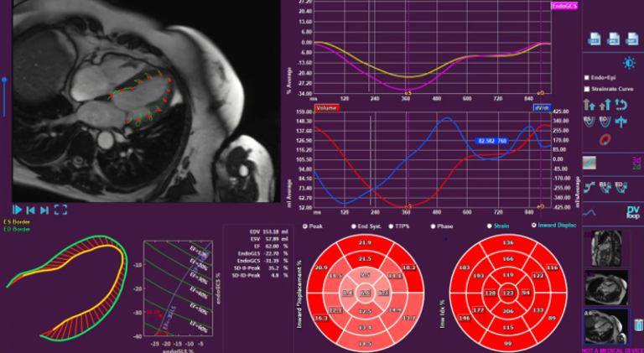Click the brightness adjustment icon
644x353 pixels.
pos(630,63)
